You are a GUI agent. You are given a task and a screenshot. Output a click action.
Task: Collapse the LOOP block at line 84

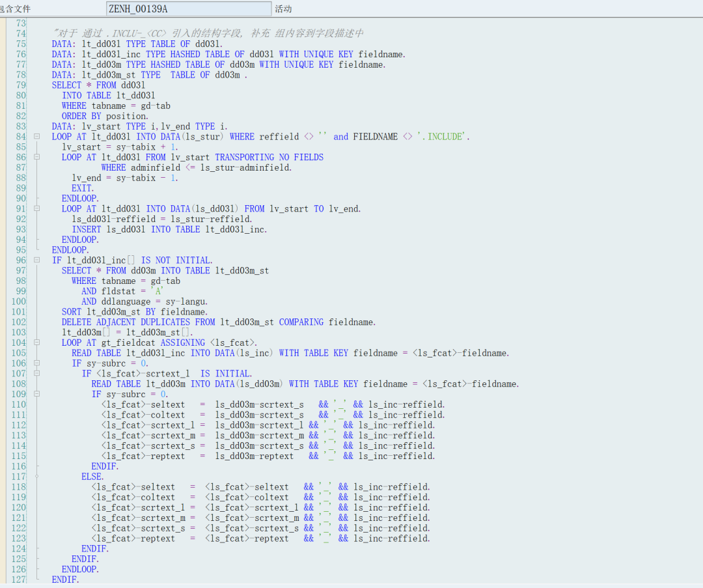pyautogui.click(x=36, y=136)
